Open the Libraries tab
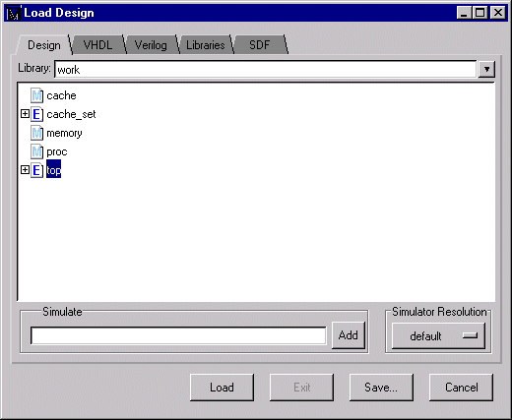 tap(206, 45)
